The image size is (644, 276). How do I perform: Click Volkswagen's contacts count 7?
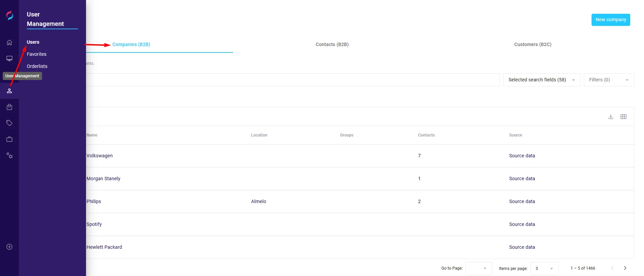pos(419,156)
